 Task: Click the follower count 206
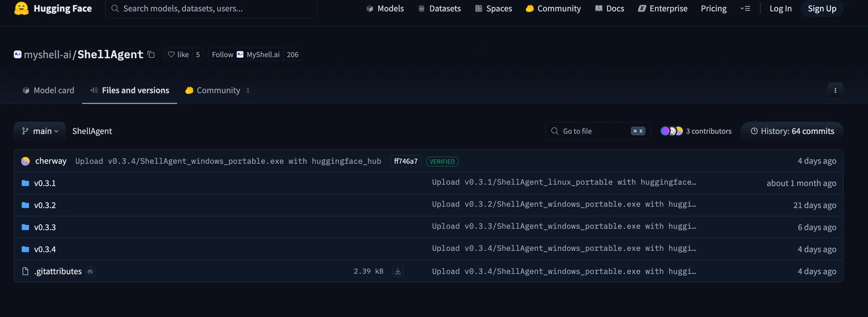pyautogui.click(x=292, y=55)
